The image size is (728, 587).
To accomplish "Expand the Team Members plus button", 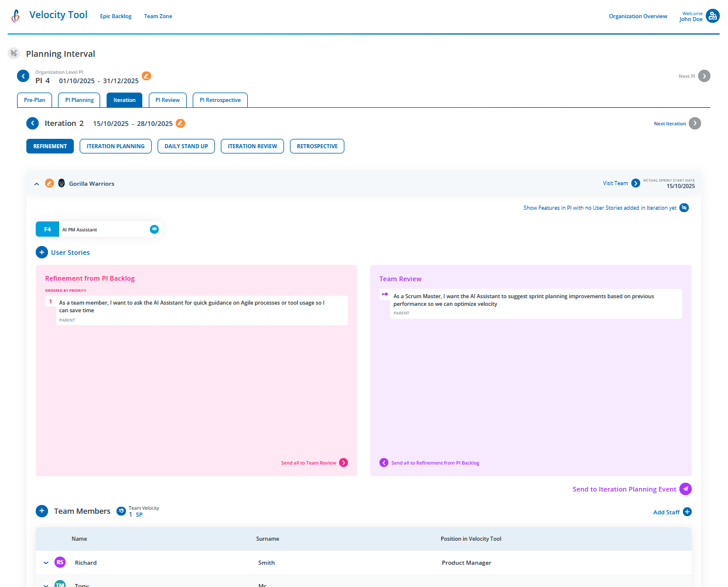I will (x=42, y=511).
